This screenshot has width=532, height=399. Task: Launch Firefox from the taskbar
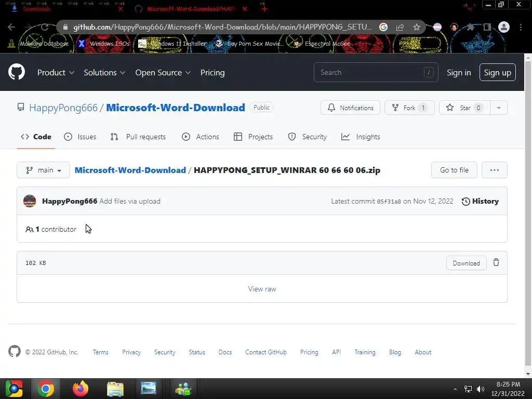[81, 389]
